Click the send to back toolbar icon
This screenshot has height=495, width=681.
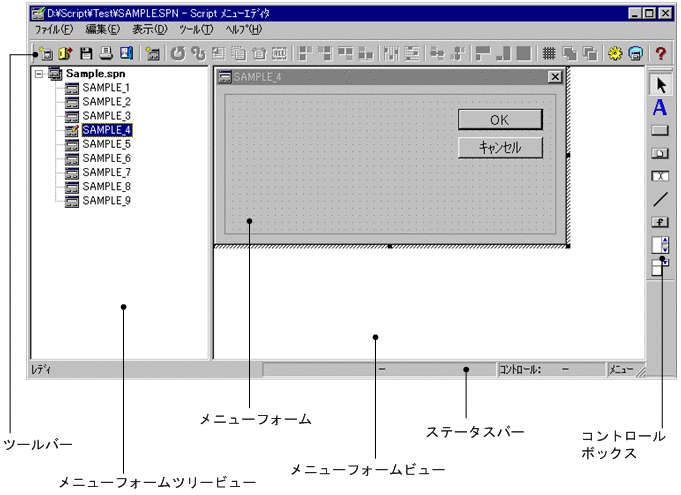(x=590, y=53)
